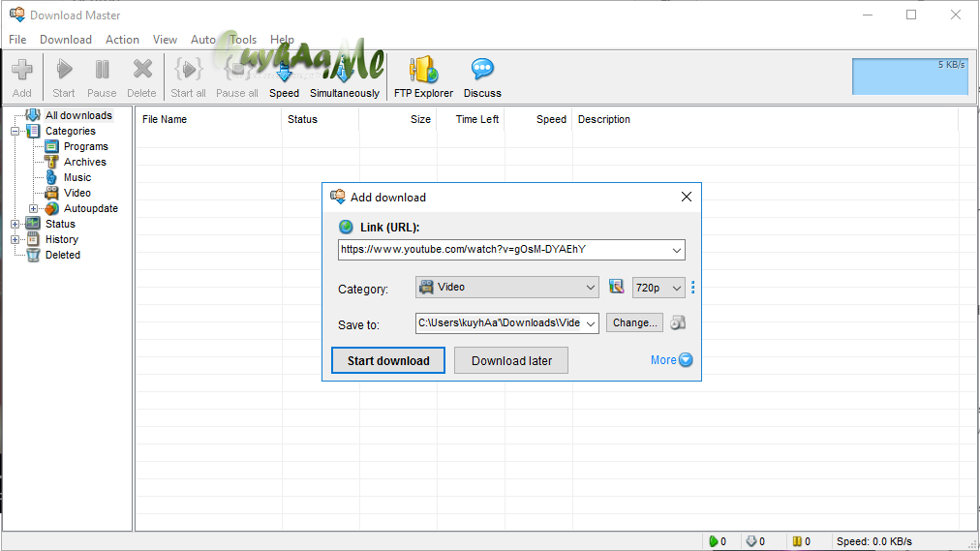
Task: Click the Discuss speech bubble icon
Action: click(482, 69)
